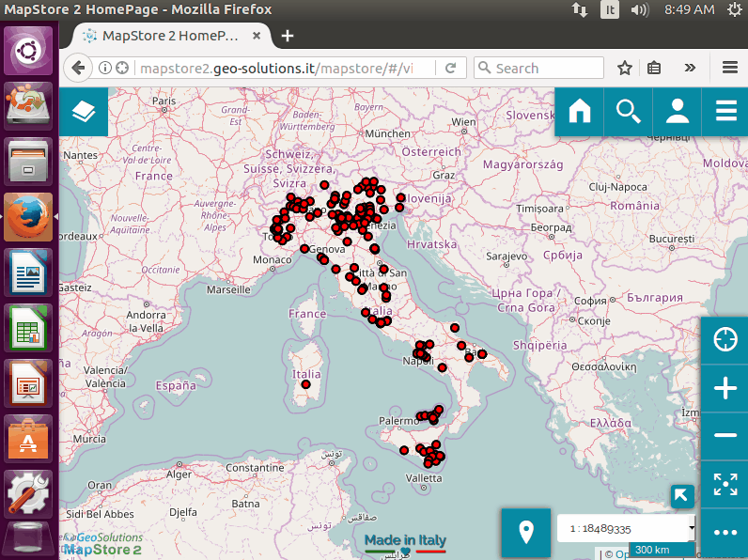This screenshot has height=560, width=748.
Task: Launch LibreOffice Calc from dock
Action: (x=28, y=327)
